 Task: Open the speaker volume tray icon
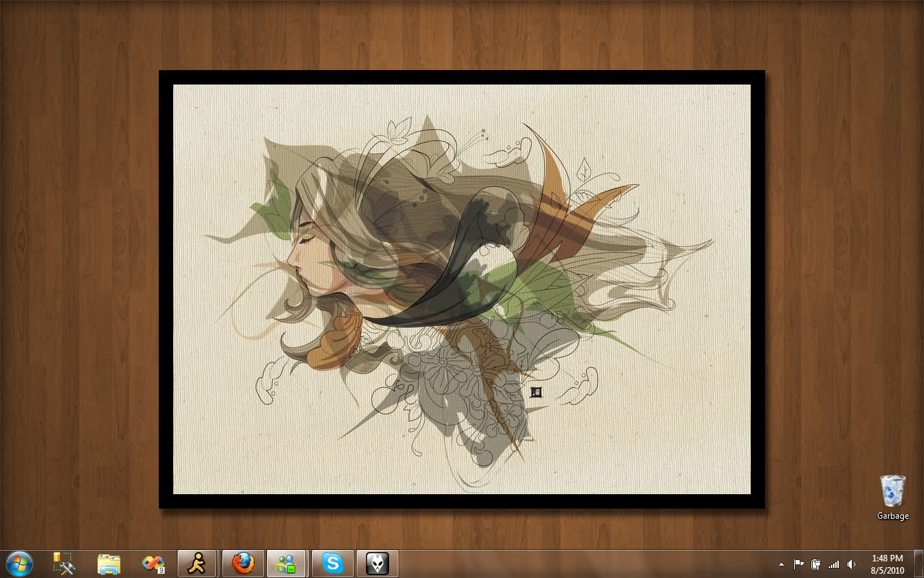(852, 564)
